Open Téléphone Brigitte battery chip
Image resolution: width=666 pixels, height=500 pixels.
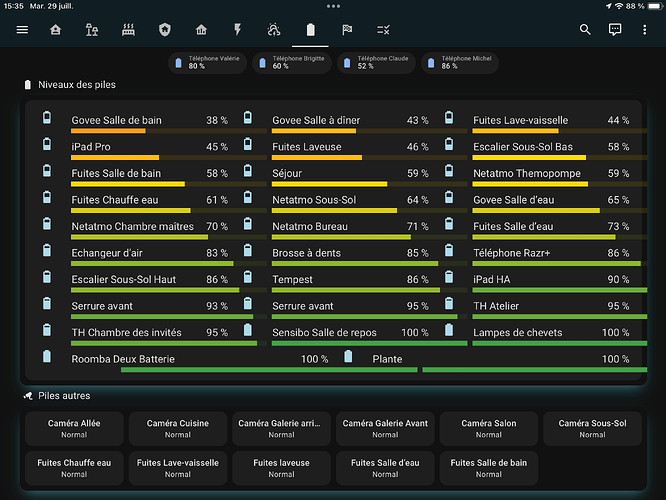(292, 62)
